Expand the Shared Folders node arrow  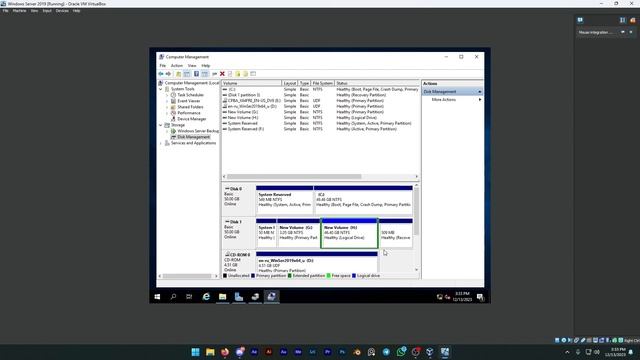pyautogui.click(x=167, y=107)
